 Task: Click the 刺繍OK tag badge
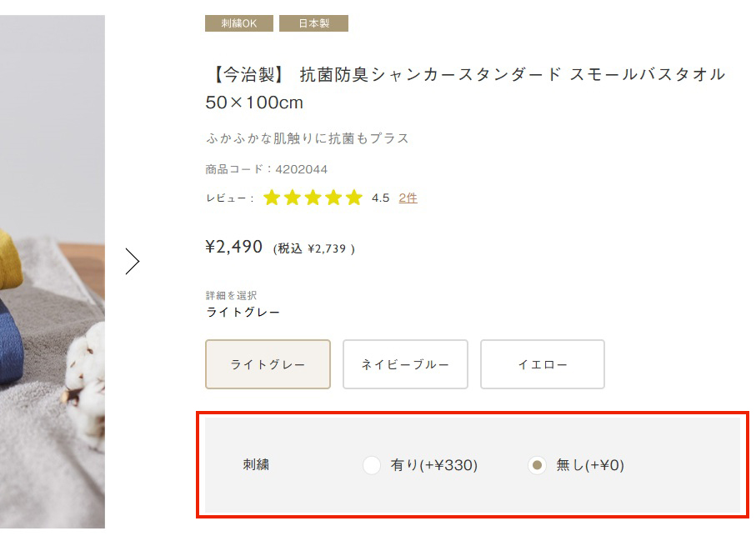238,23
